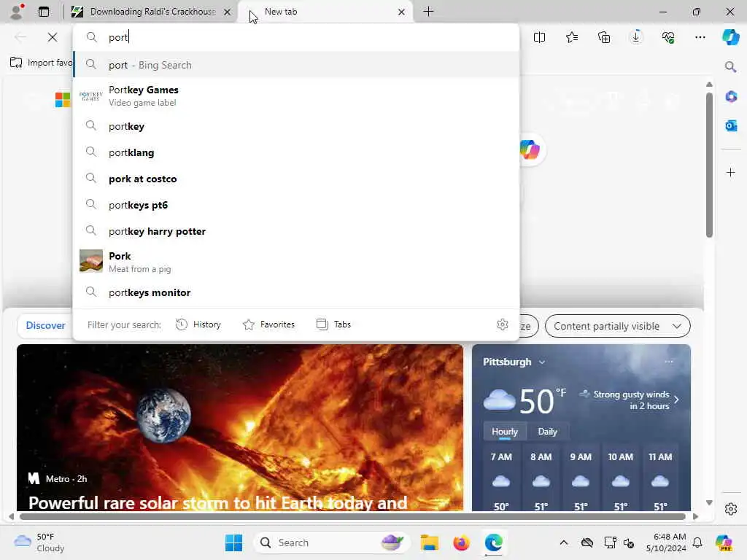Screen dimensions: 747x560
Task: Open the Collections icon in toolbar
Action: tap(604, 37)
